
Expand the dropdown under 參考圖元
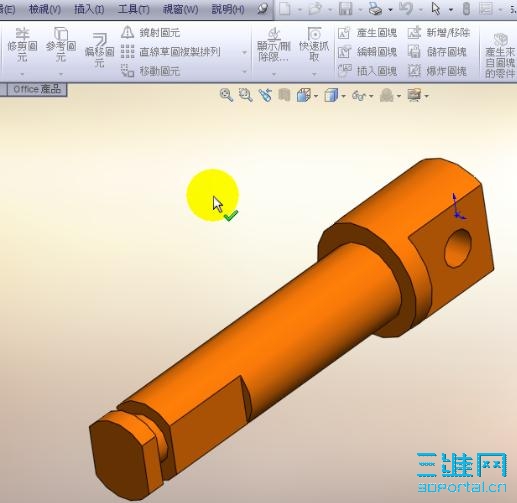(x=61, y=74)
